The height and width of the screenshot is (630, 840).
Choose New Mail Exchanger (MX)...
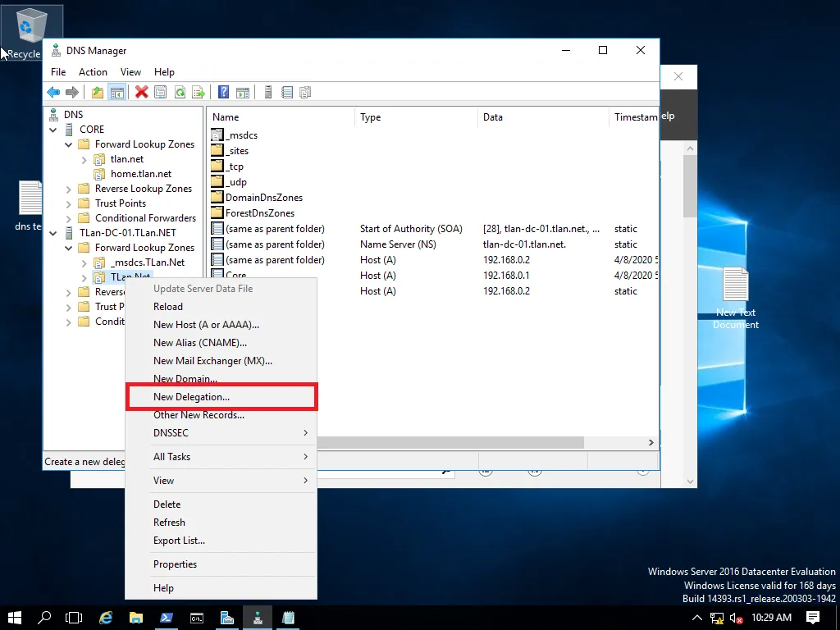pyautogui.click(x=221, y=361)
